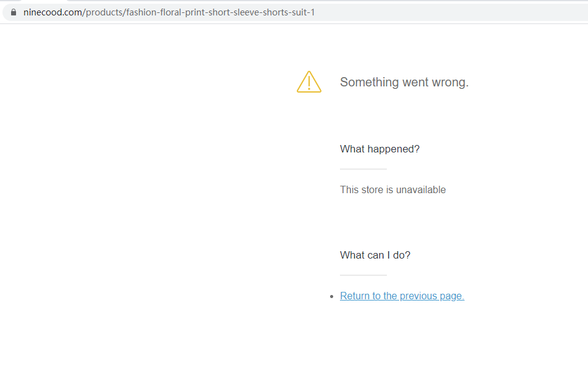This screenshot has height=382, width=588.
Task: Click the "Something went wrong." heading
Action: tap(404, 82)
